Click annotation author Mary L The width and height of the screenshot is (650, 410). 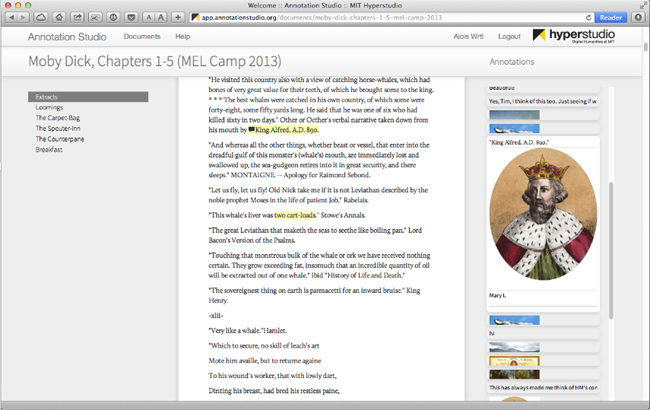coord(497,296)
